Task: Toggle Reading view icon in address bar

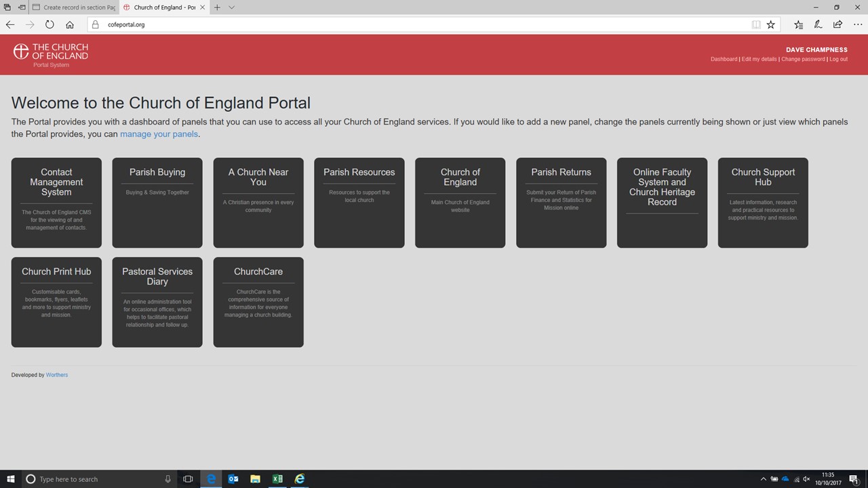Action: tap(755, 24)
